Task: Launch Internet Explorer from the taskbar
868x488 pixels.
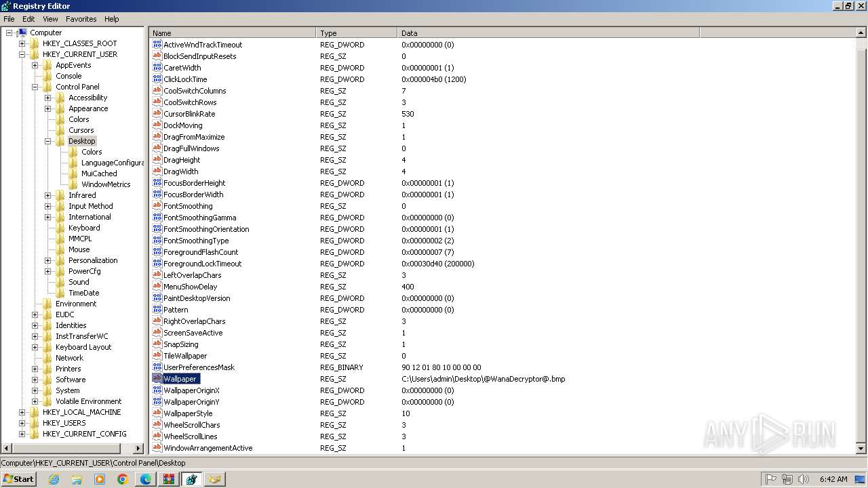Action: [54, 479]
